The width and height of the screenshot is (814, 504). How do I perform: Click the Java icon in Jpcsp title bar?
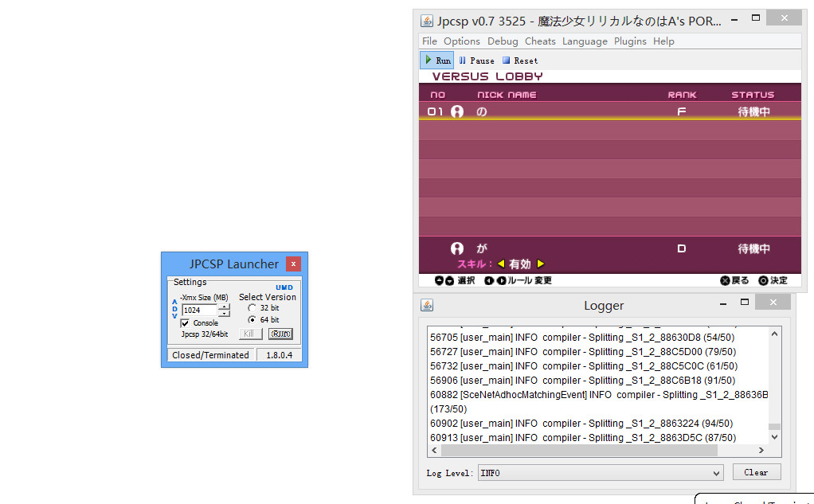pos(427,21)
